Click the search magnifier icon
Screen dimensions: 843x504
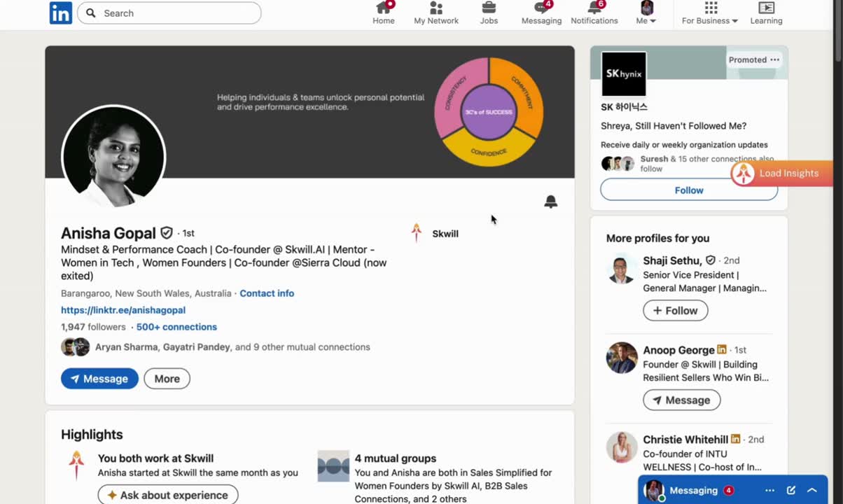tap(90, 13)
